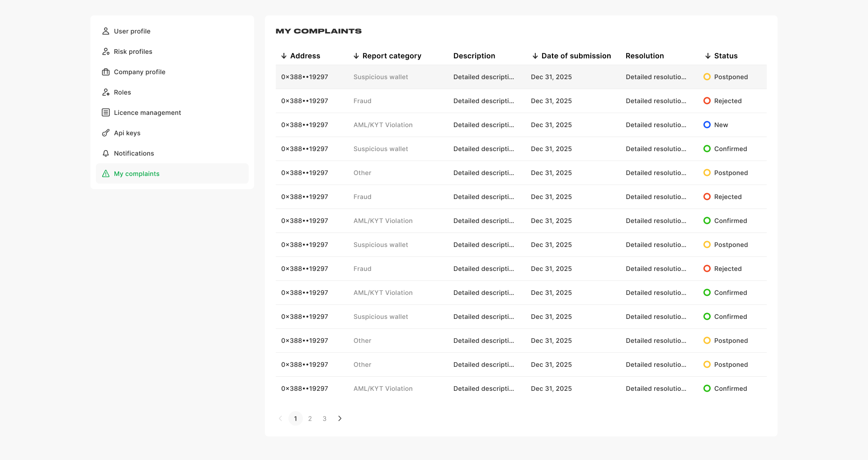The width and height of the screenshot is (868, 460).
Task: Go to page 2 of complaints
Action: pyautogui.click(x=310, y=418)
